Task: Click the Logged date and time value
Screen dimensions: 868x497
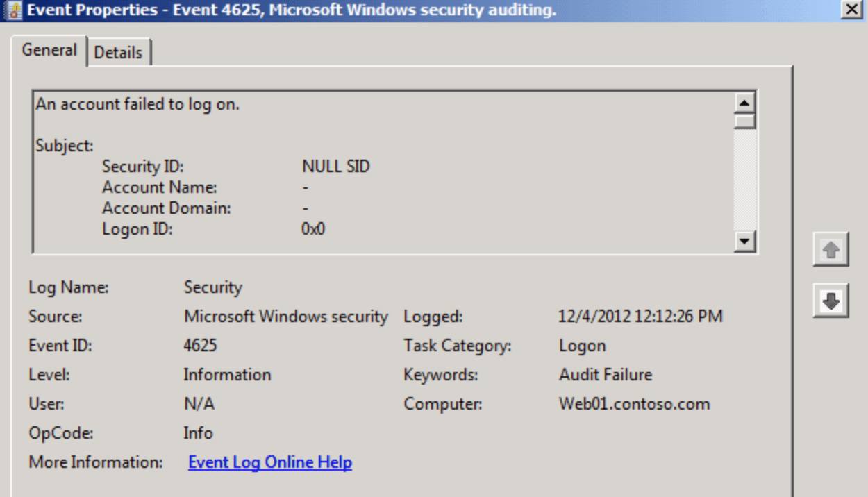Action: [x=640, y=317]
